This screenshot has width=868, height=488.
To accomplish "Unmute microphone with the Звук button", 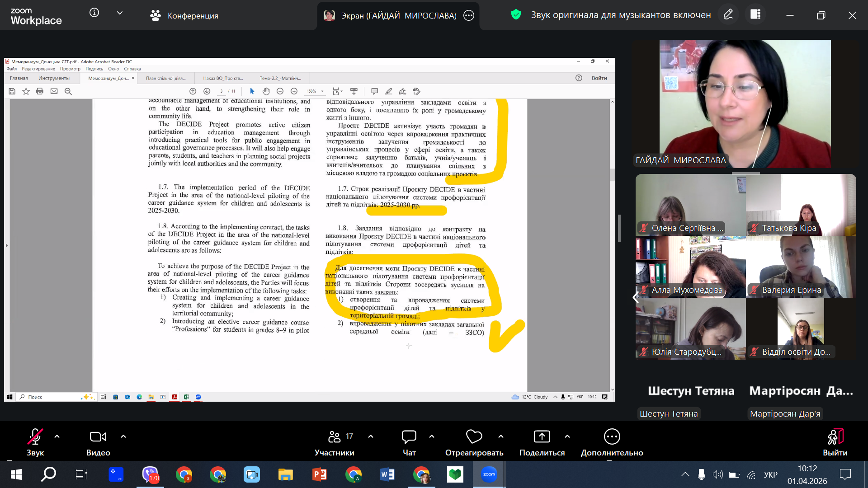I will click(35, 437).
